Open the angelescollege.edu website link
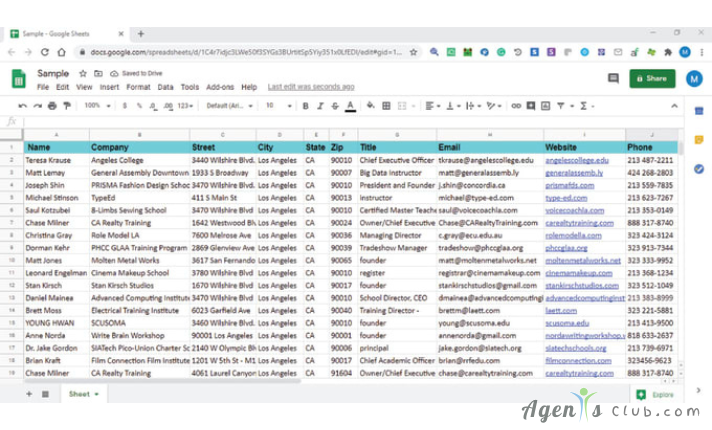This screenshot has width=712, height=430. click(577, 160)
